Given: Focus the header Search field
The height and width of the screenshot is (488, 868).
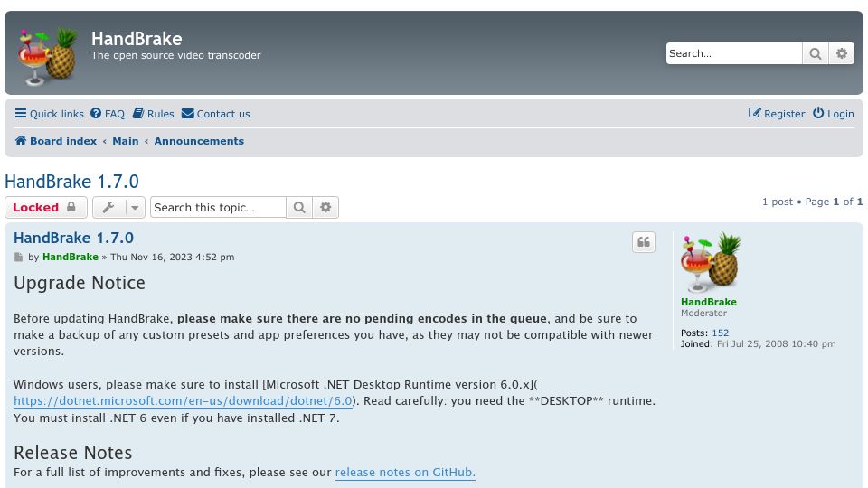Looking at the screenshot, I should (x=734, y=53).
